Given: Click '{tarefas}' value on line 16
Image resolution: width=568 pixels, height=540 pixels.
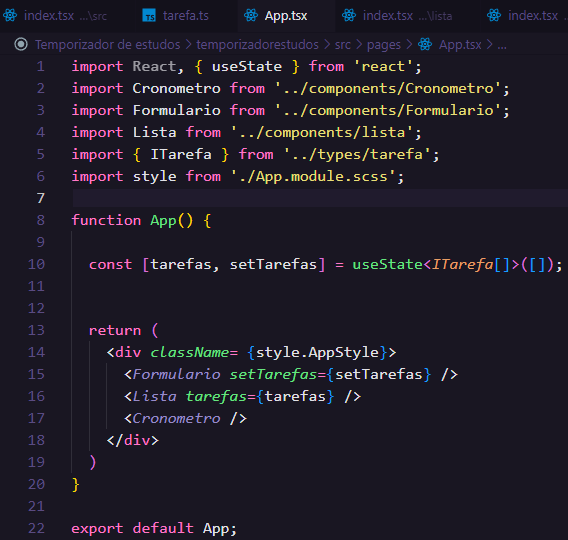Looking at the screenshot, I should (x=295, y=397).
